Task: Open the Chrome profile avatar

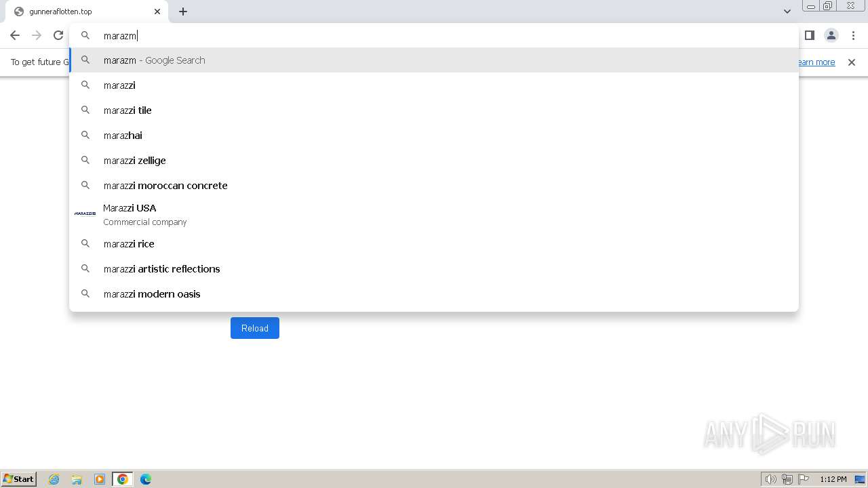Action: 831,35
